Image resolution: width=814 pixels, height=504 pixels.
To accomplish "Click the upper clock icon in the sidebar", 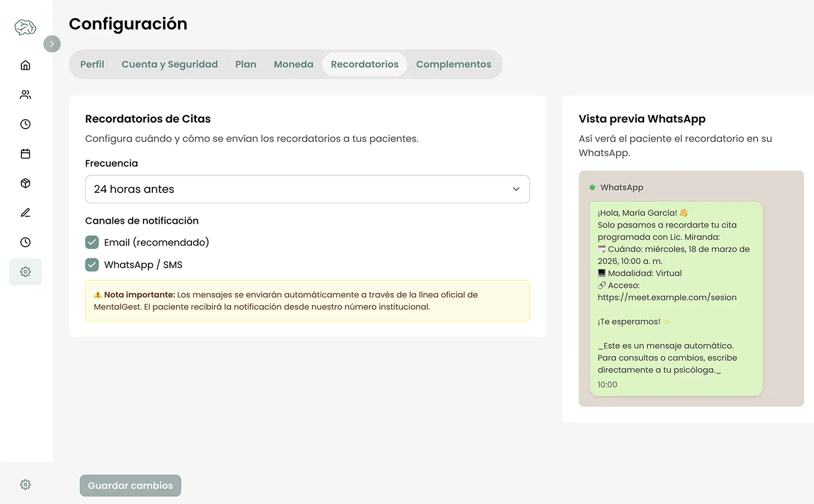I will click(25, 124).
